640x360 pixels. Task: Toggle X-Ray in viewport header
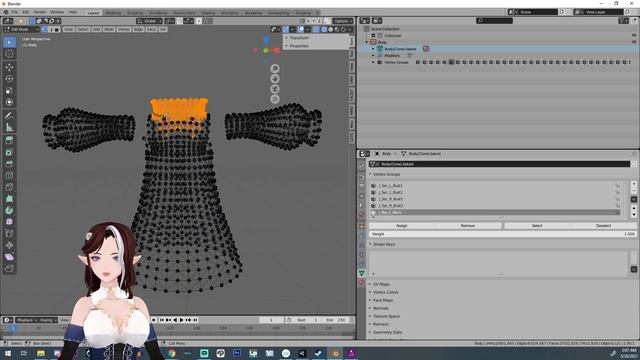[x=316, y=29]
